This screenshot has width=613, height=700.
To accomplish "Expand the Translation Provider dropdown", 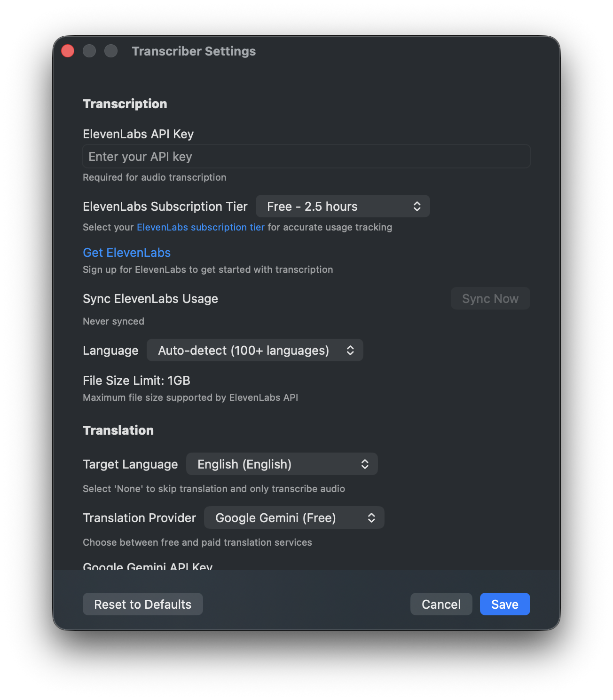I will tap(294, 518).
